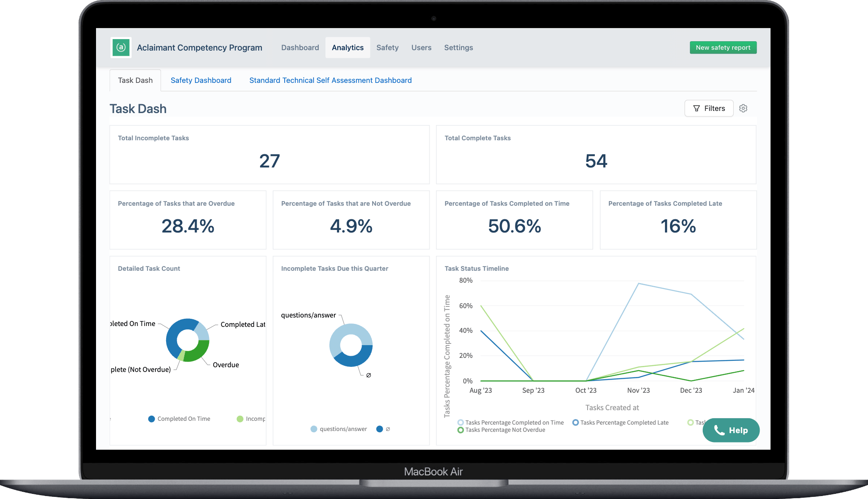This screenshot has height=499, width=868.
Task: Open the Filters button
Action: (x=709, y=108)
